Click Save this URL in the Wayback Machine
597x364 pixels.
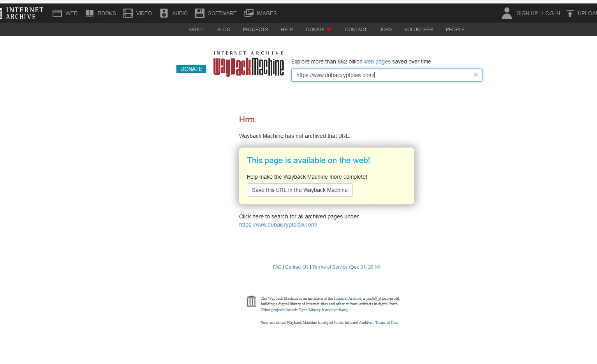300,190
